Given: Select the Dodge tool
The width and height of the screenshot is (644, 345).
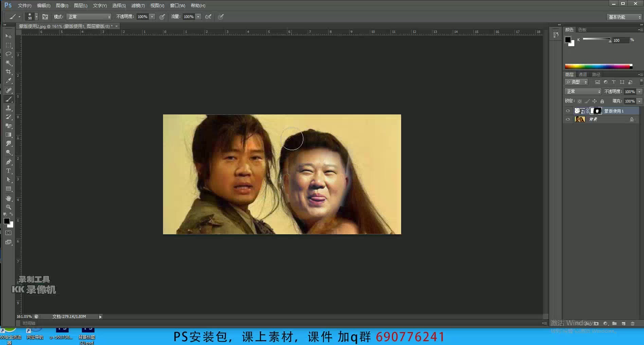Looking at the screenshot, I should (x=8, y=152).
